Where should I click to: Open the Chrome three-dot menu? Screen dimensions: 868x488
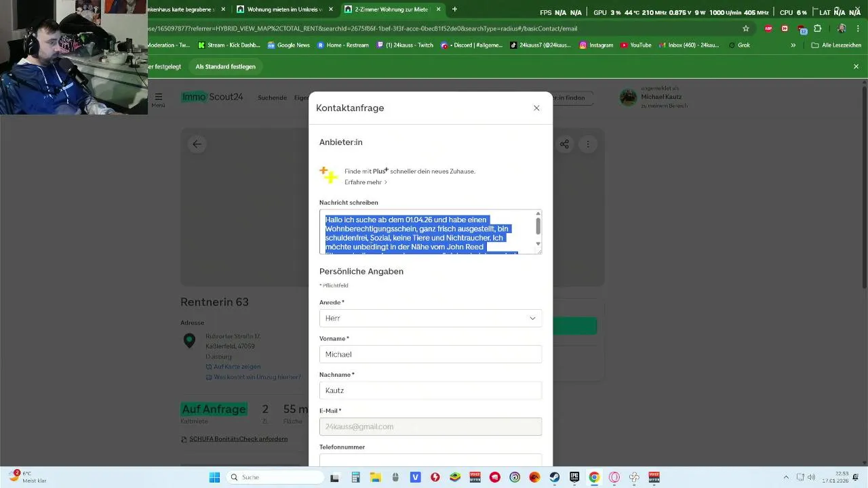click(857, 28)
